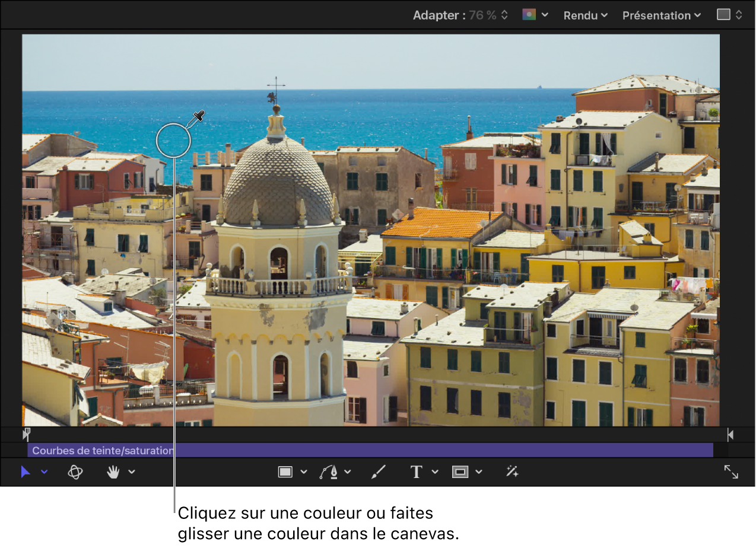Open the Présentation menu

(661, 15)
